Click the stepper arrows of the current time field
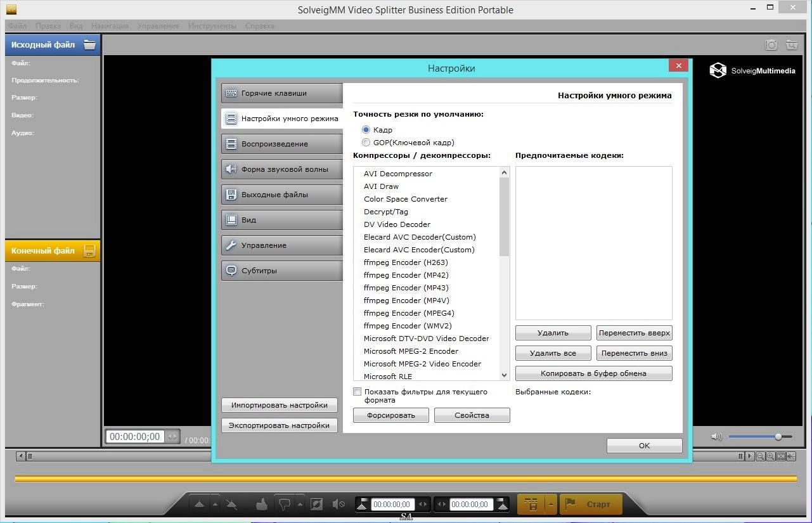 [172, 437]
